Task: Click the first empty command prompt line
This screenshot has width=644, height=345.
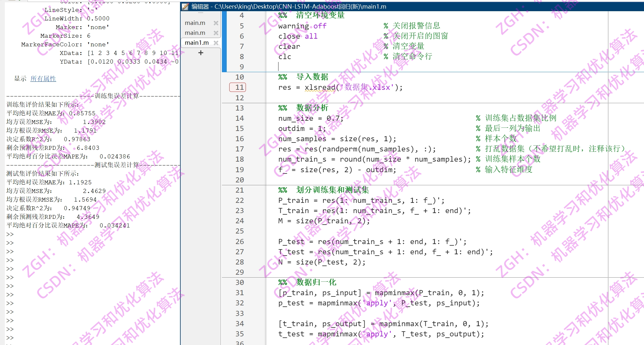Action: click(x=10, y=234)
